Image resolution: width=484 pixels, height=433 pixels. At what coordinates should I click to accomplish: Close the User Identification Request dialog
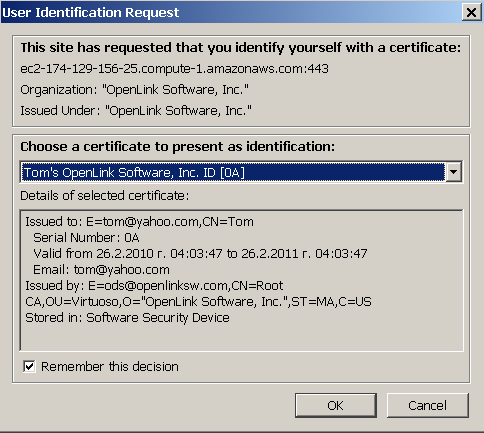(471, 12)
